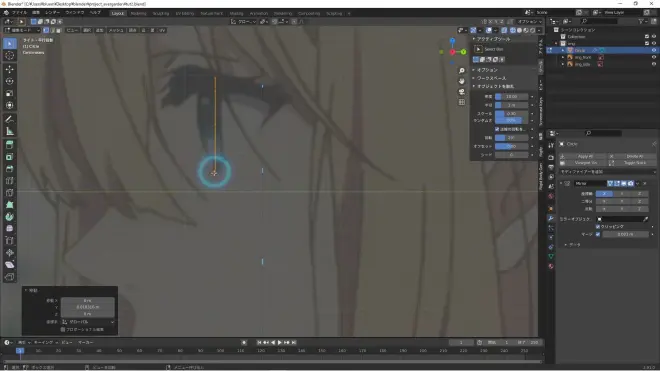The width and height of the screenshot is (660, 371).
Task: Select the 3D Cursor tool
Action: (x=10, y=56)
